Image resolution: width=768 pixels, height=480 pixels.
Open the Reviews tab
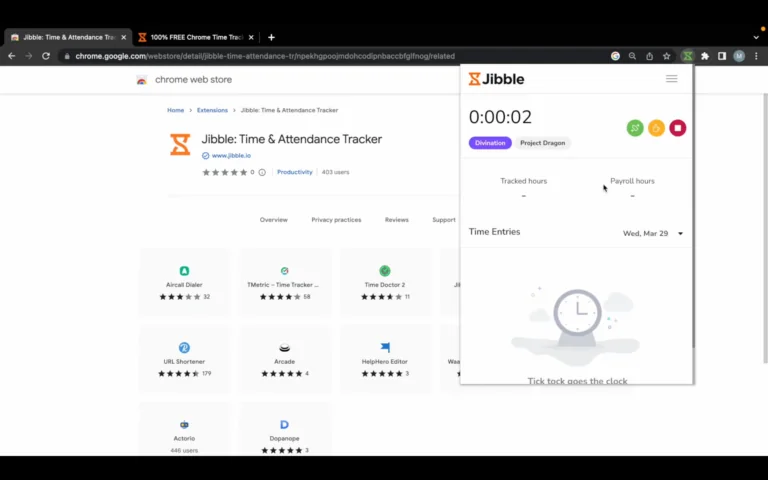(x=397, y=220)
